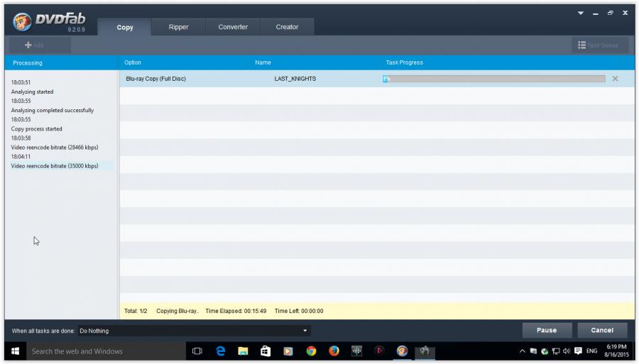Show hidden system tray icons

click(522, 351)
